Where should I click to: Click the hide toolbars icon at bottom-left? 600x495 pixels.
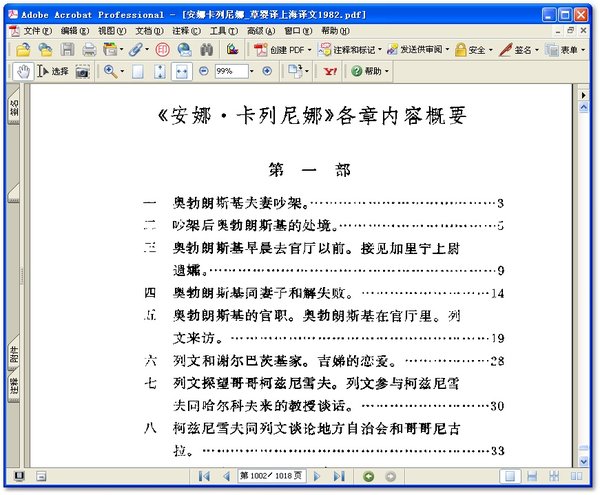pyautogui.click(x=41, y=476)
